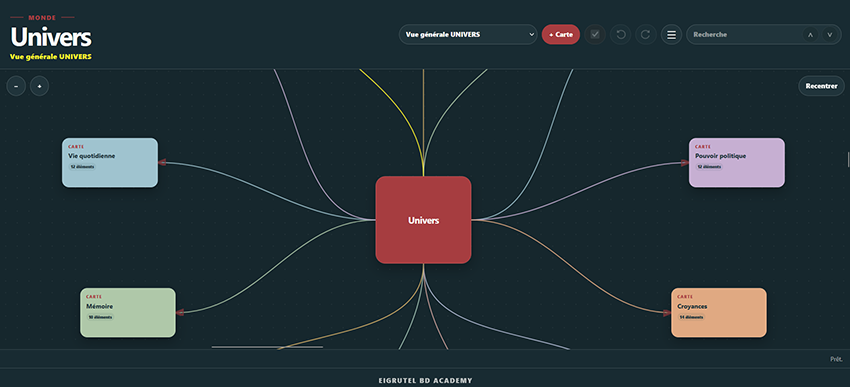Click the vertical scrollbar handle at right edge
This screenshot has height=387, width=850.
click(848, 160)
